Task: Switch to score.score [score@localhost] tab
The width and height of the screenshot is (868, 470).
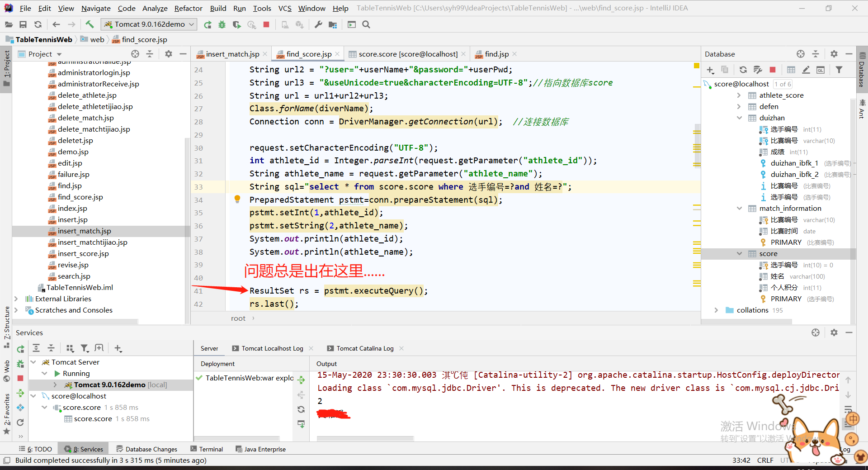Action: click(408, 54)
